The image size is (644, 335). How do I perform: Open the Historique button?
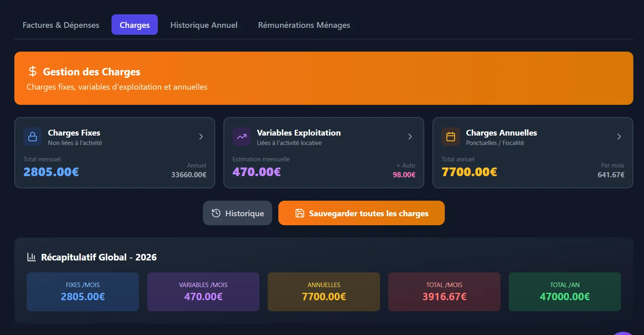237,213
